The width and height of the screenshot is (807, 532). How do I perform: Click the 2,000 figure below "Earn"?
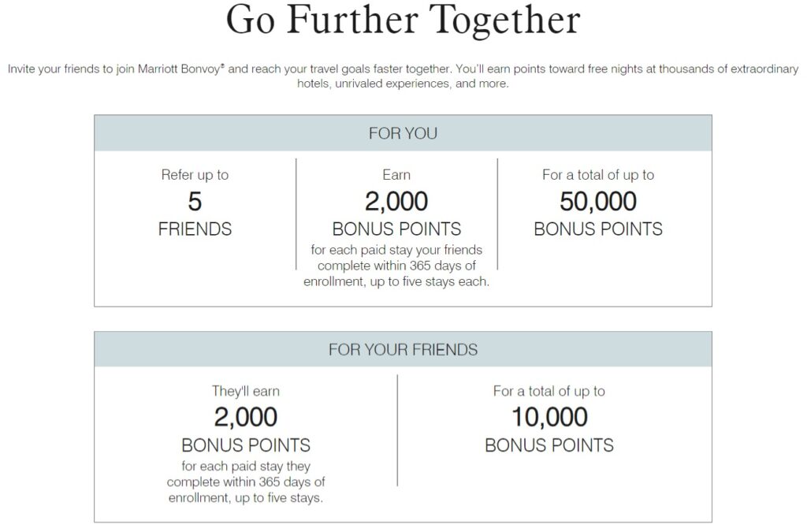pyautogui.click(x=396, y=202)
